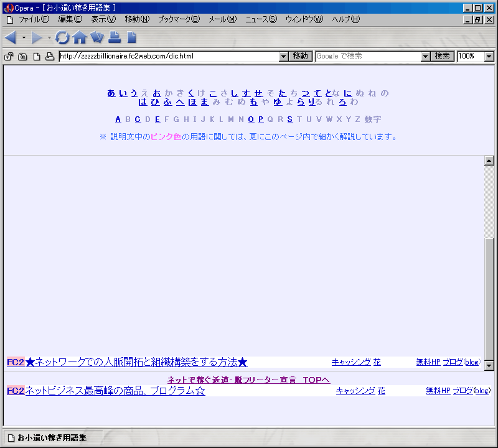The image size is (498, 448).
Task: Go forward with the Forward arrow
Action: coord(37,37)
